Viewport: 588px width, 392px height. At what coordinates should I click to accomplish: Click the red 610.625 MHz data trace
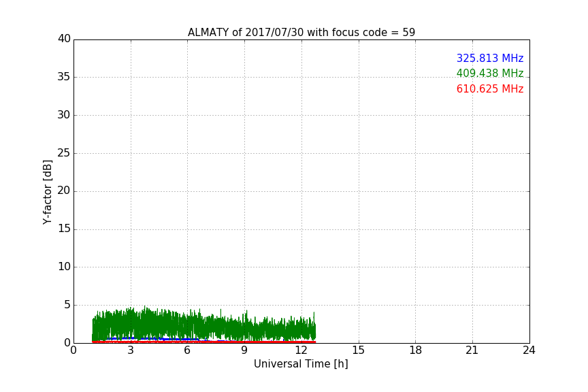(203, 342)
